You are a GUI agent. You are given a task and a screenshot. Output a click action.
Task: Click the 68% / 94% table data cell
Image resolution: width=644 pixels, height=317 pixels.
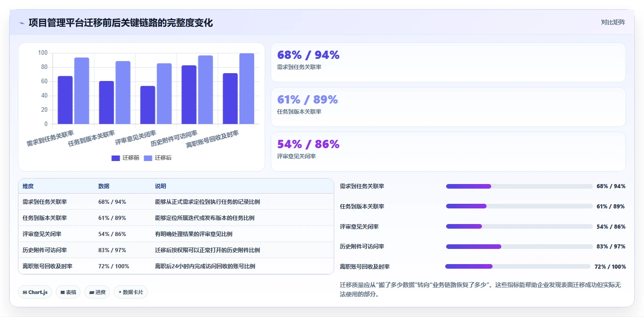point(112,202)
